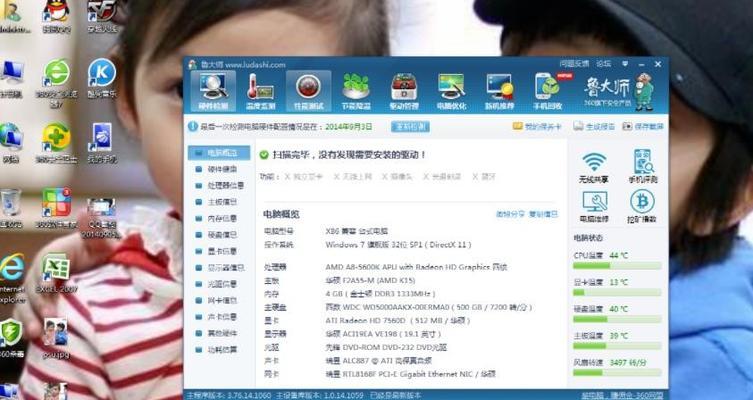Screen dimensions: 753x400
Task: Click the blue info icon beside last-scan date
Action: 193,127
